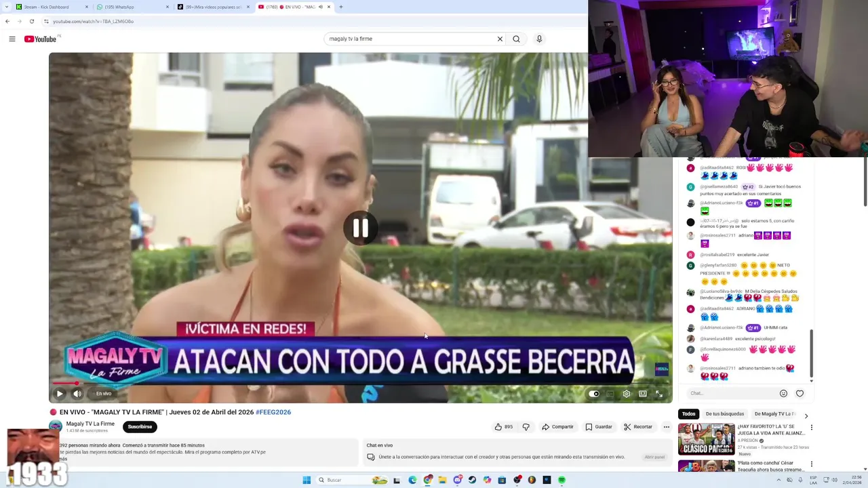Subscribe with the Suscribirse button
Viewport: 868px width, 488px height.
(140, 427)
